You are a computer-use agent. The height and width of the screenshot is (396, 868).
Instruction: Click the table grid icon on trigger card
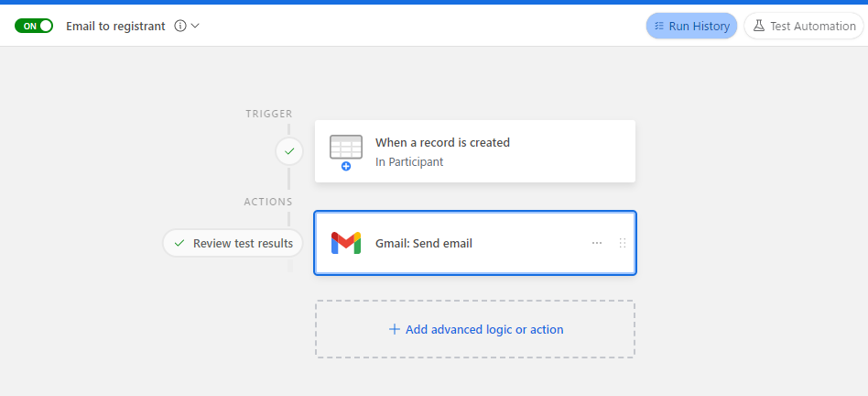[x=346, y=147]
